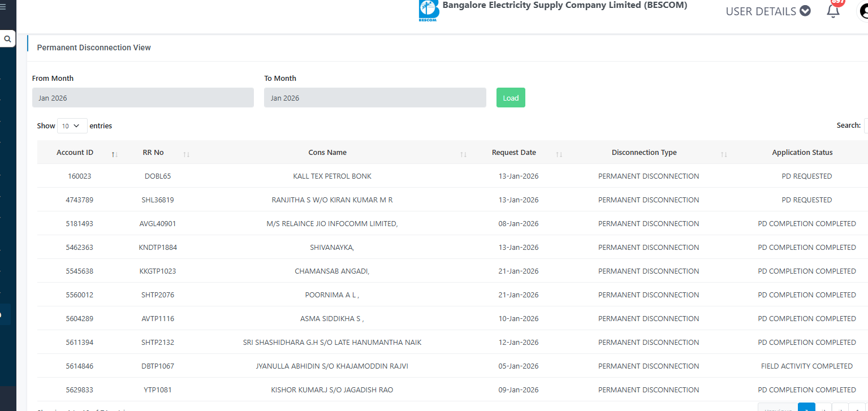Click the table Search input box
Screen dimensions: 868x411
(866, 126)
